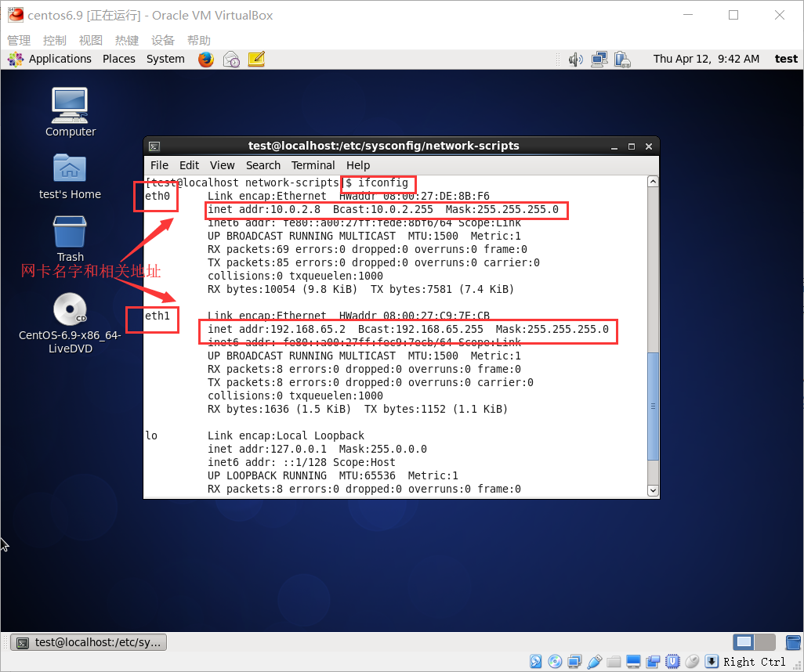Open the terminal Search menu
Screen dimensions: 804x672
point(263,165)
